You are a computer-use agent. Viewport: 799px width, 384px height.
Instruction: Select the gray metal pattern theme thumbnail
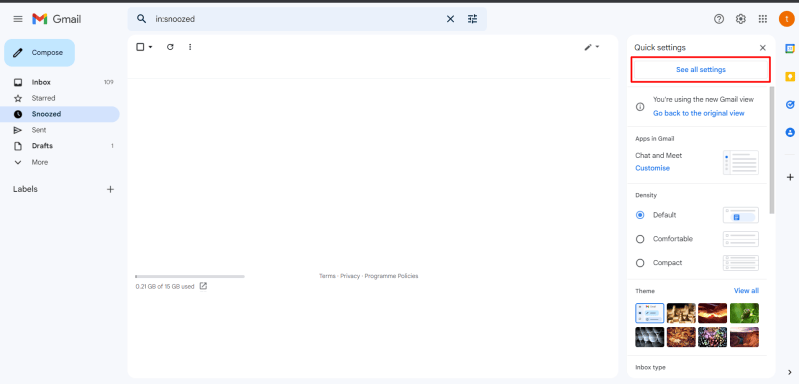click(x=650, y=337)
